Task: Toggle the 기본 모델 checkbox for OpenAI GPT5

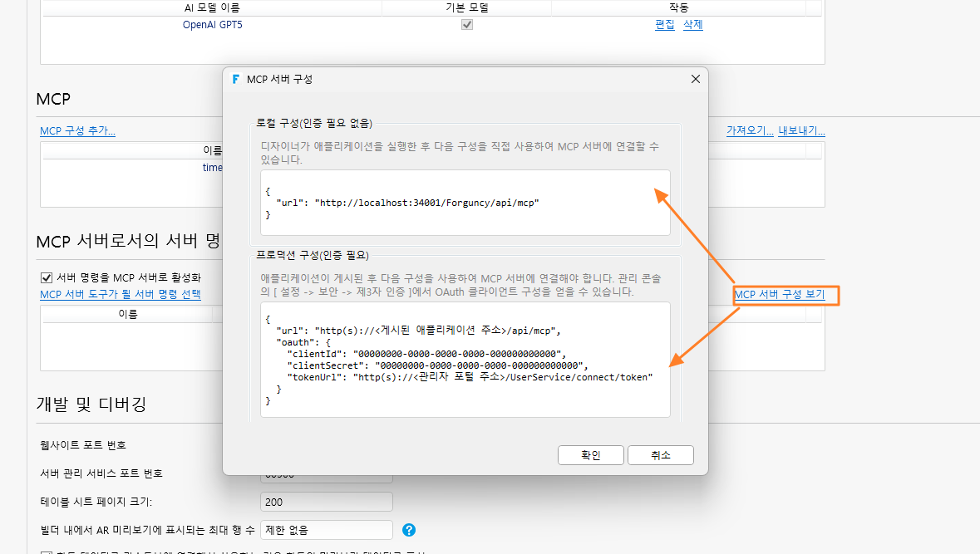Action: click(x=467, y=24)
